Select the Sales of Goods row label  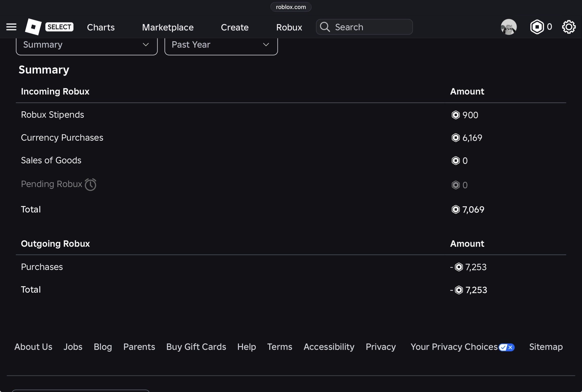[51, 160]
